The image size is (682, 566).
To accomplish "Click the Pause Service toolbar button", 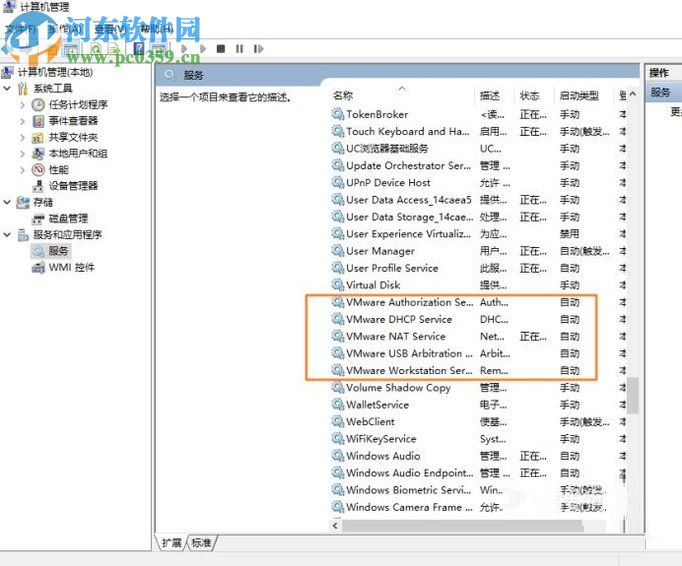I will coord(239,48).
